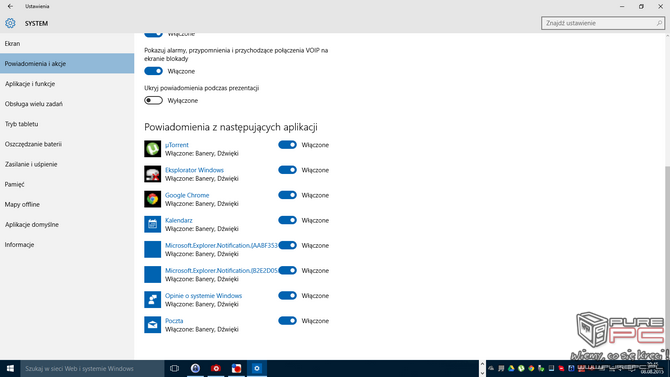Open Microsoft.Explorer.Notification AA8F353 link
Screen dimensions: 670x377
point(221,245)
